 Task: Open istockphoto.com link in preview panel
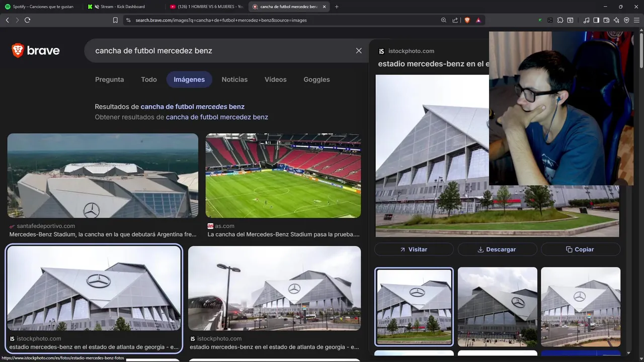(411, 51)
